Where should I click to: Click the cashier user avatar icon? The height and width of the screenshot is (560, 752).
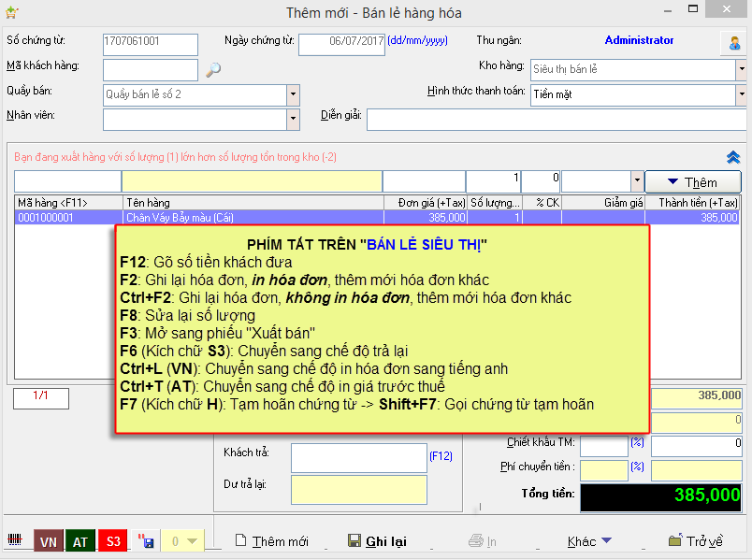pyautogui.click(x=732, y=44)
